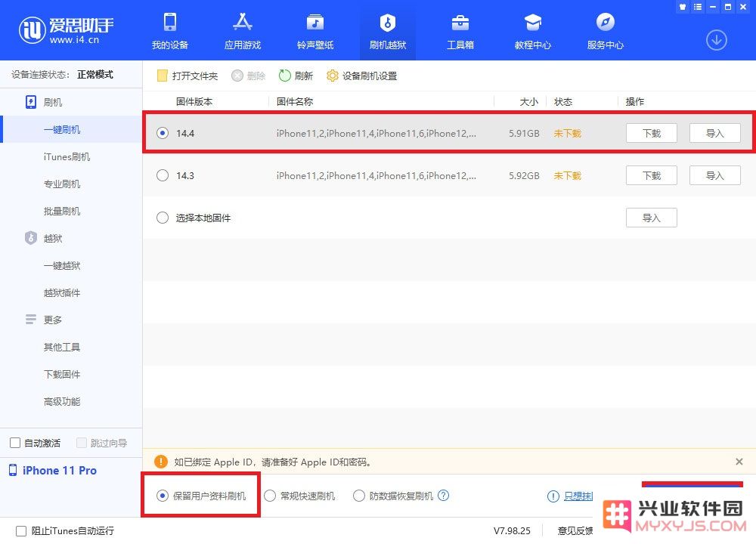Open 教程中心 tutorial center

click(533, 31)
